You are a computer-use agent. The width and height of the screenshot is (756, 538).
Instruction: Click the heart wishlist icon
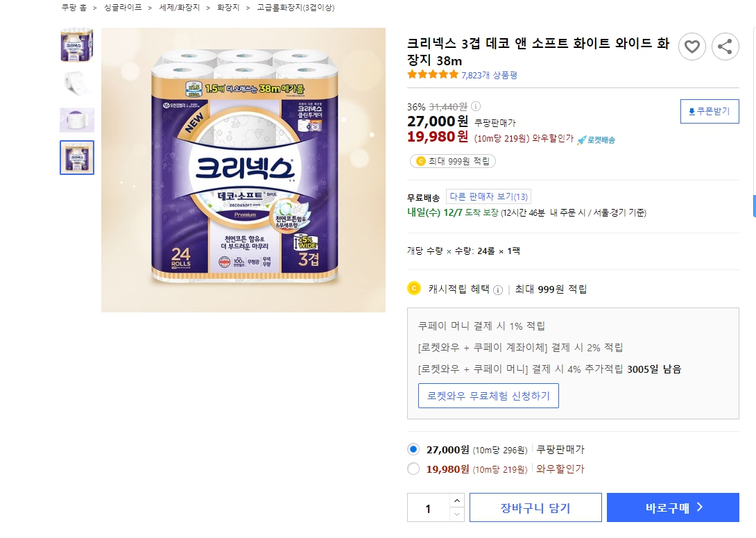(692, 47)
